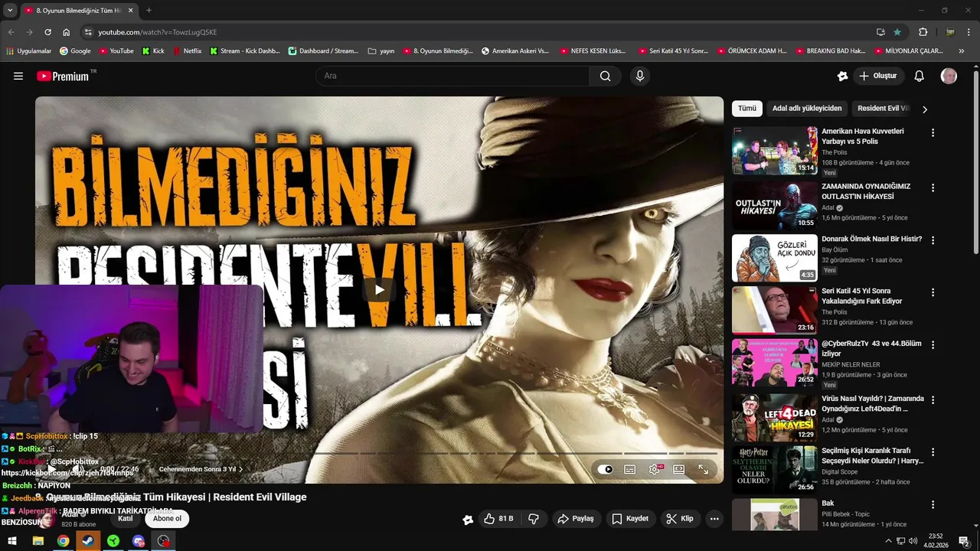
Task: Reload the page in Chrome
Action: (47, 32)
